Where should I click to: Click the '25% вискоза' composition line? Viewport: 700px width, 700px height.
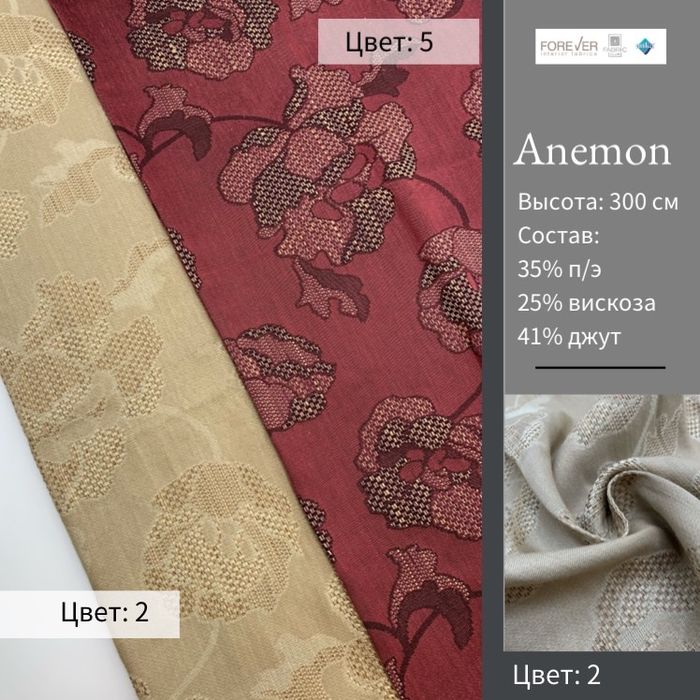pos(586,303)
